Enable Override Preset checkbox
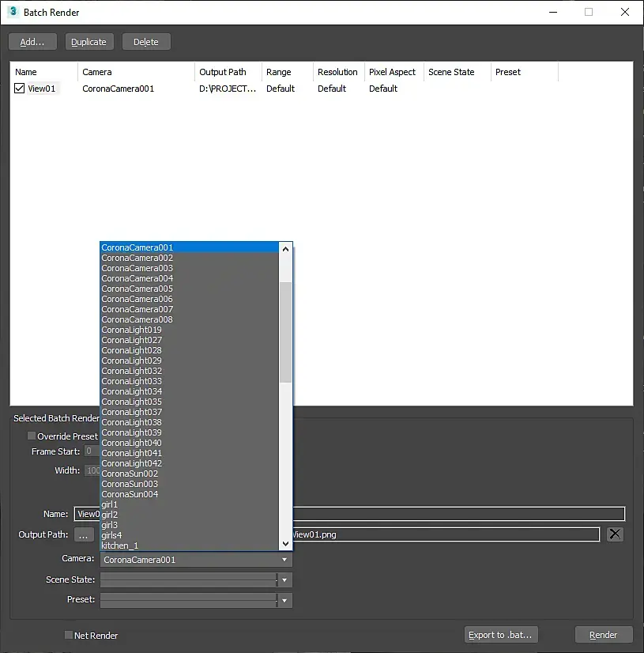The image size is (644, 653). point(32,436)
